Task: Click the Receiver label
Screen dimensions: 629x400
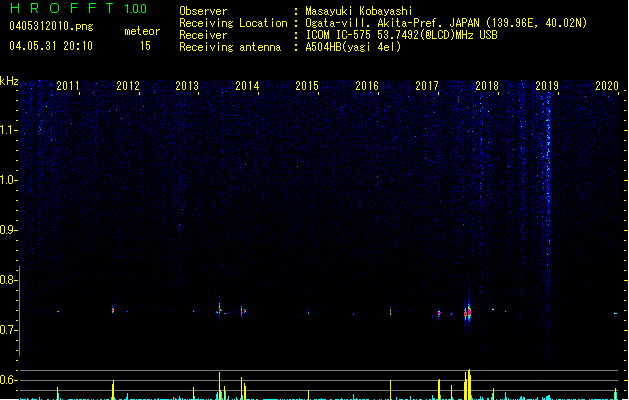Action: (x=203, y=35)
